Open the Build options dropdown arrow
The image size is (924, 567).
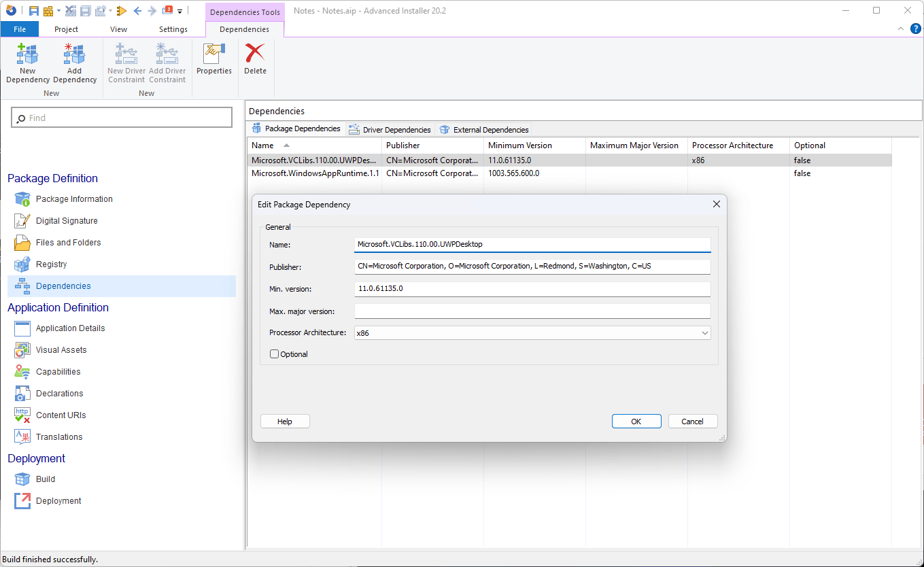(59, 11)
